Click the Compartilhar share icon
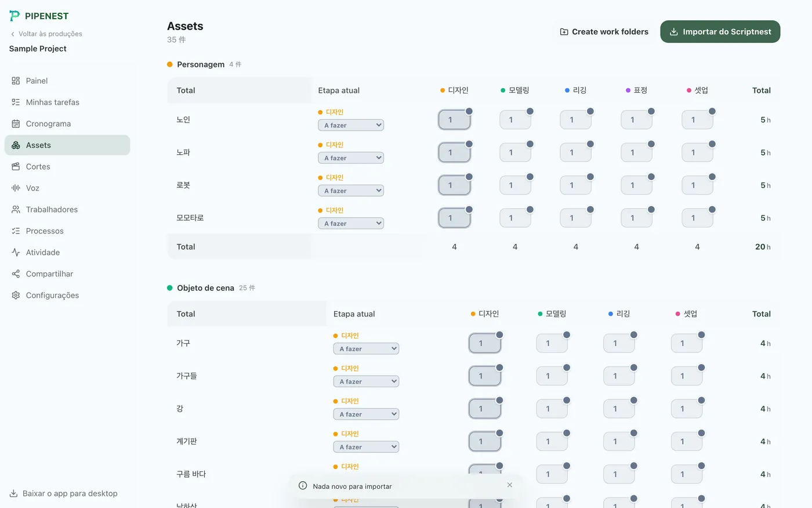The width and height of the screenshot is (812, 508). pos(16,274)
